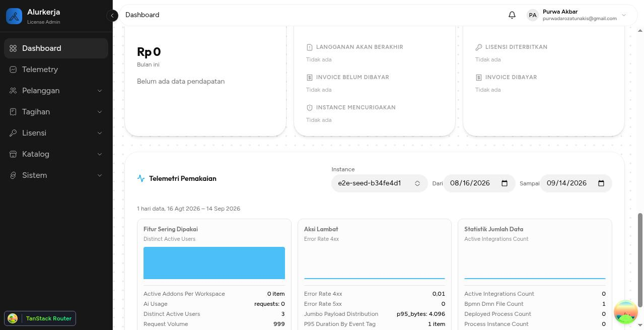Expand the Lisensi submenu chevron
The width and height of the screenshot is (644, 330).
pyautogui.click(x=100, y=133)
